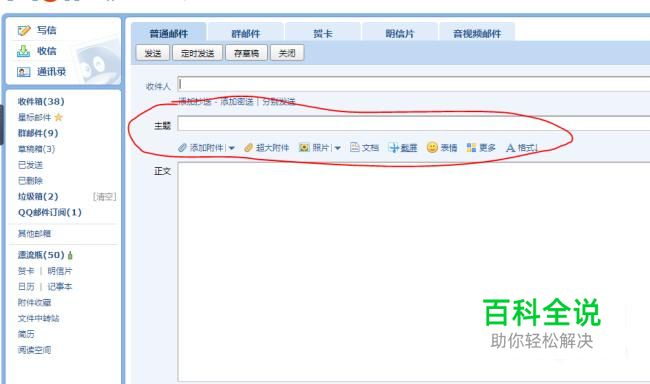Click the 发送 send button

[x=153, y=53]
